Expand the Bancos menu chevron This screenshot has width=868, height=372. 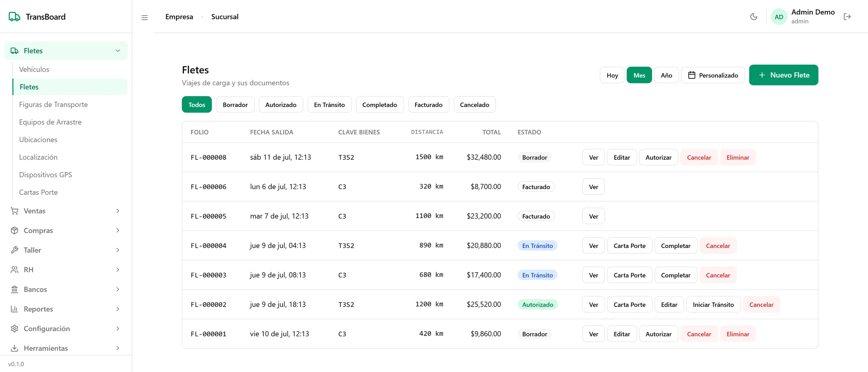(118, 289)
